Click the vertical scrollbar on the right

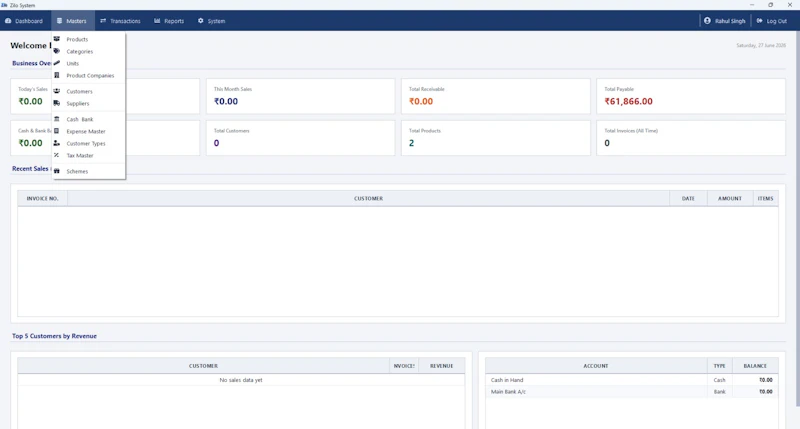tap(797, 218)
